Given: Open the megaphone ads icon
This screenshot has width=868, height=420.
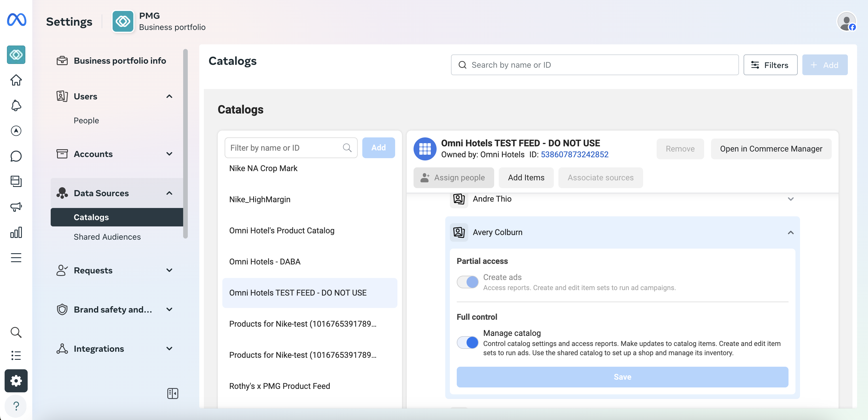Looking at the screenshot, I should (x=16, y=207).
